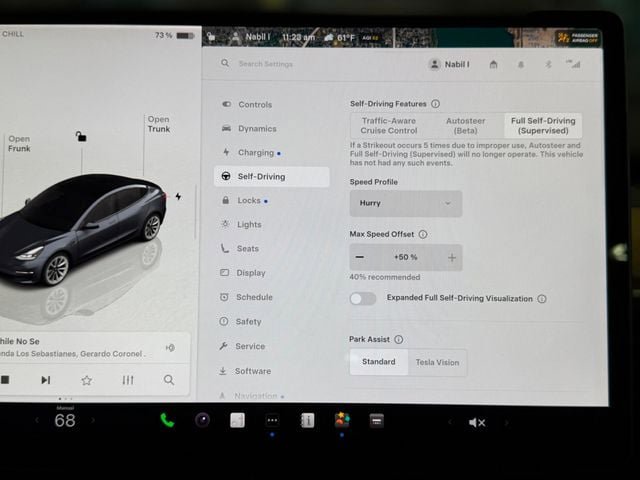640x480 pixels.
Task: Open the Phone app in the dock
Action: [x=167, y=420]
